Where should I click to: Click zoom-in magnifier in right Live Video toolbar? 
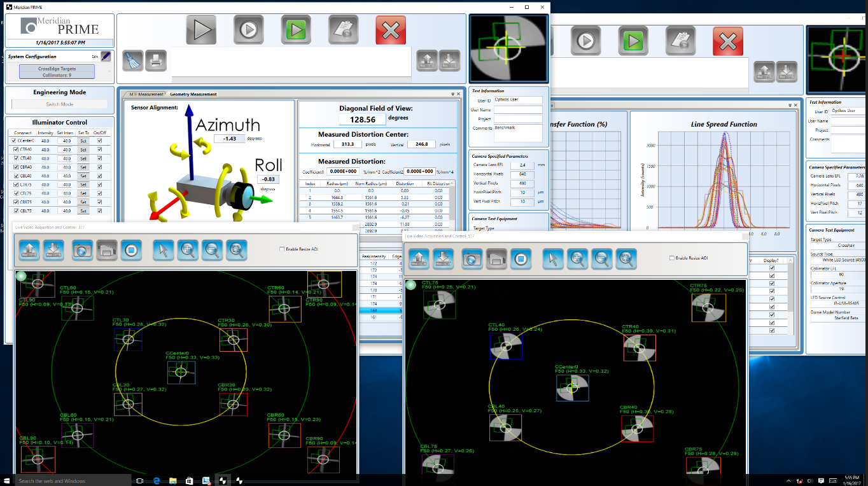point(577,258)
